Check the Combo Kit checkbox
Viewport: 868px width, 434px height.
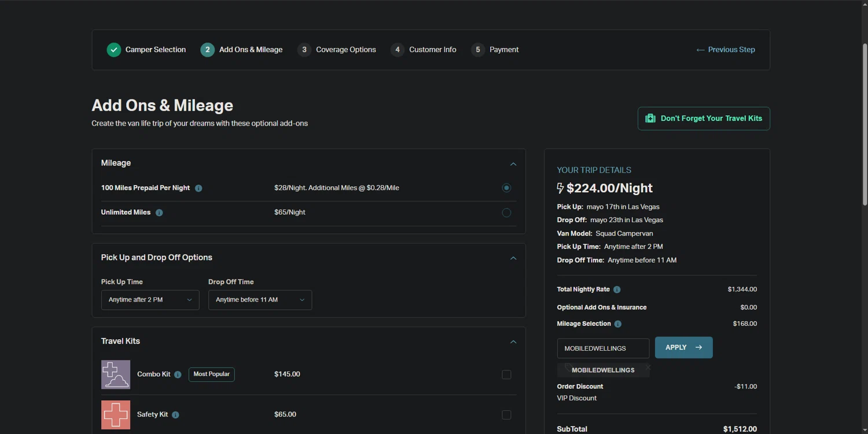(x=506, y=374)
